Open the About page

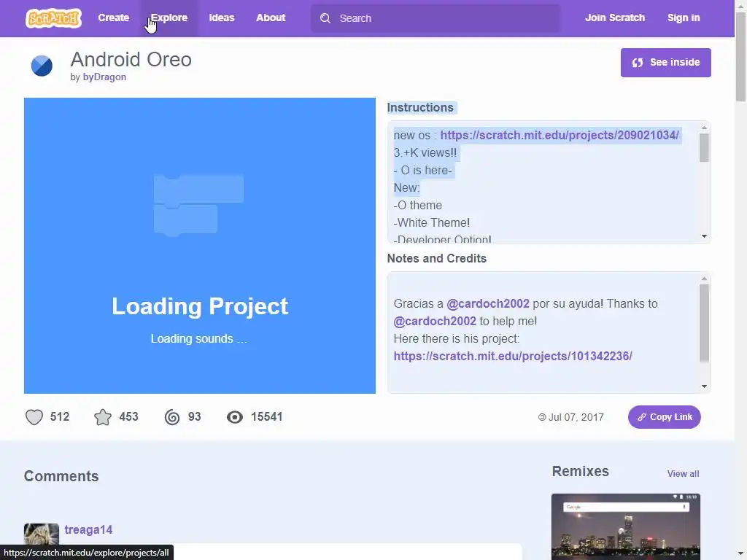pos(271,17)
